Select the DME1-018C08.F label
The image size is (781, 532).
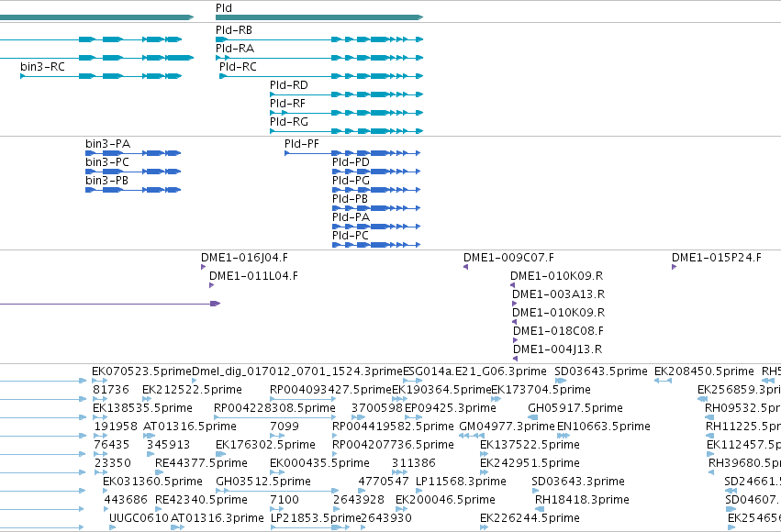pos(558,331)
